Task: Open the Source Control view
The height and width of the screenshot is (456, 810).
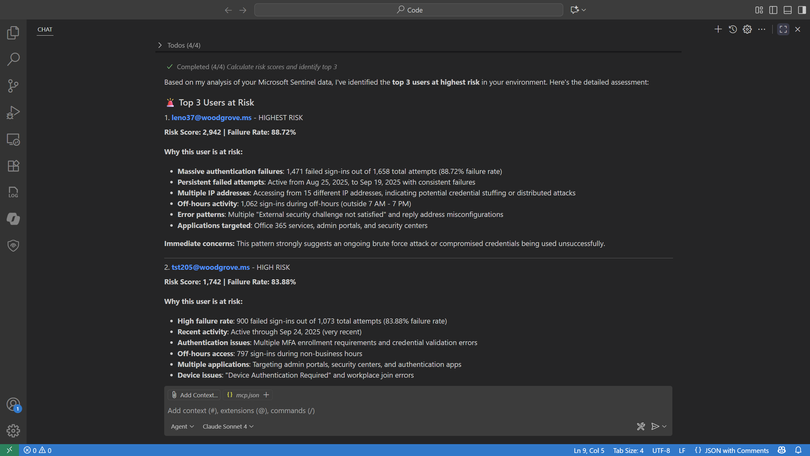Action: point(13,86)
